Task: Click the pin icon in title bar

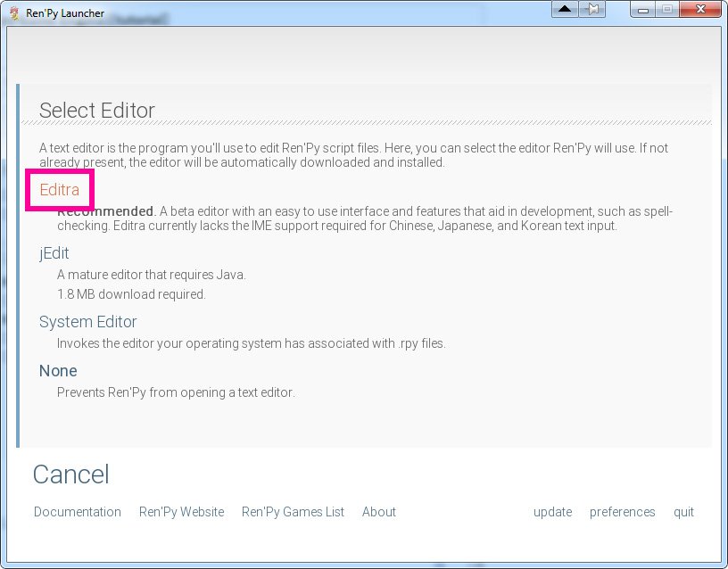Action: coord(592,9)
